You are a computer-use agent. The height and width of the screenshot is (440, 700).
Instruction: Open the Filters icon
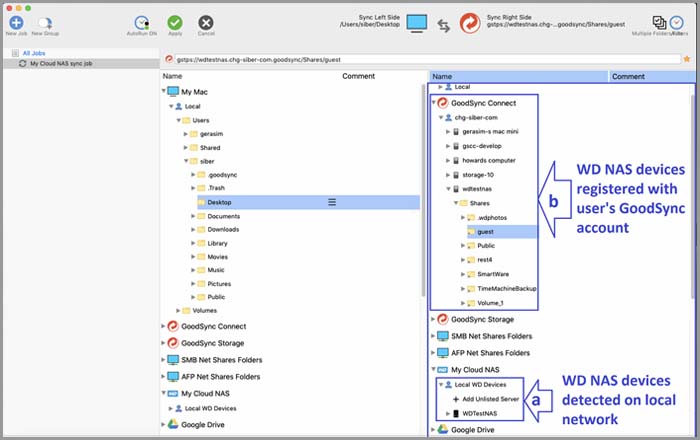point(680,23)
